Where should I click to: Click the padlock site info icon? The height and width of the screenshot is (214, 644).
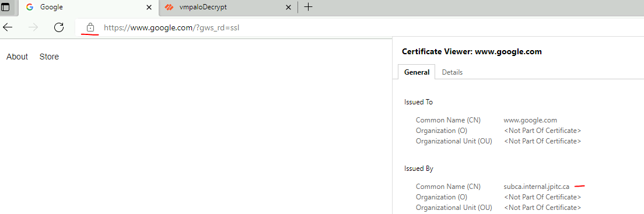point(90,27)
